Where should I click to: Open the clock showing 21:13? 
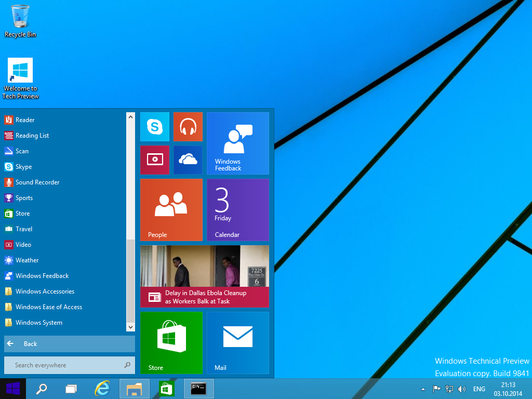(508, 389)
